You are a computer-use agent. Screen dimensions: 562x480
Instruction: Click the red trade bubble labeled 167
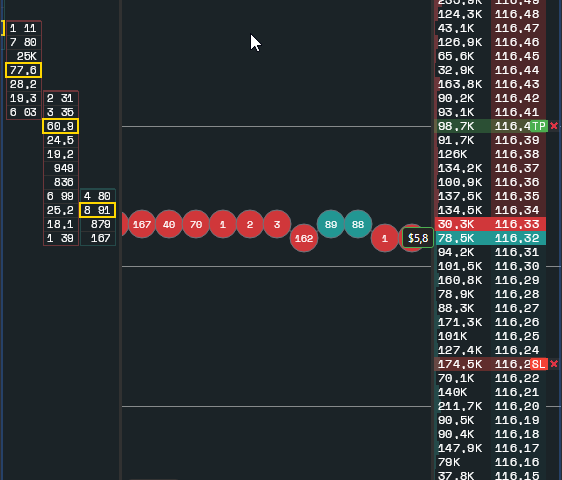[142, 224]
